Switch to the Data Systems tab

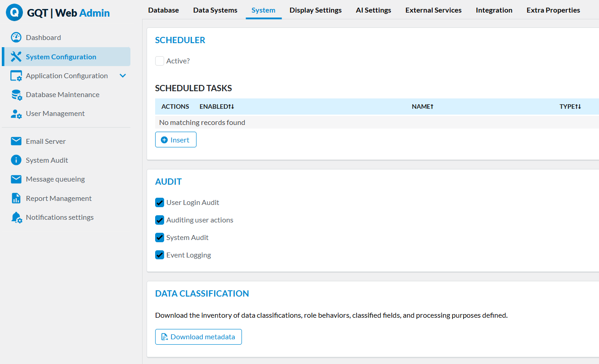215,10
